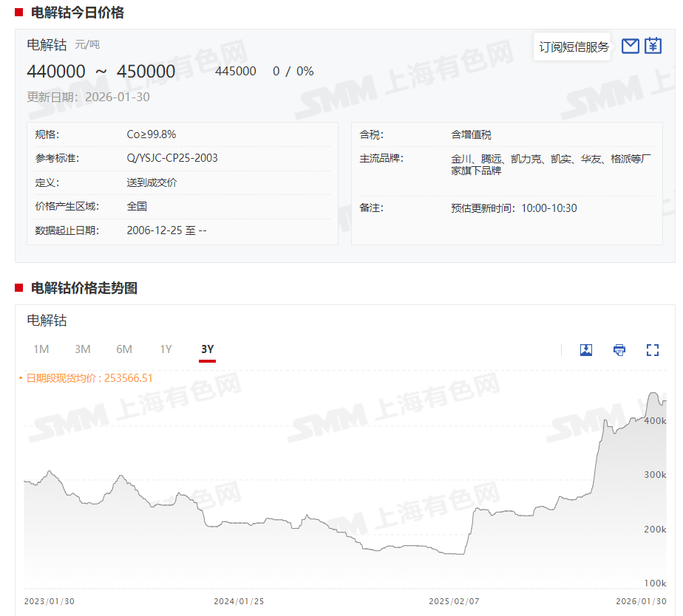The height and width of the screenshot is (616, 683).
Task: Expand the chart to fullscreen
Action: [653, 349]
